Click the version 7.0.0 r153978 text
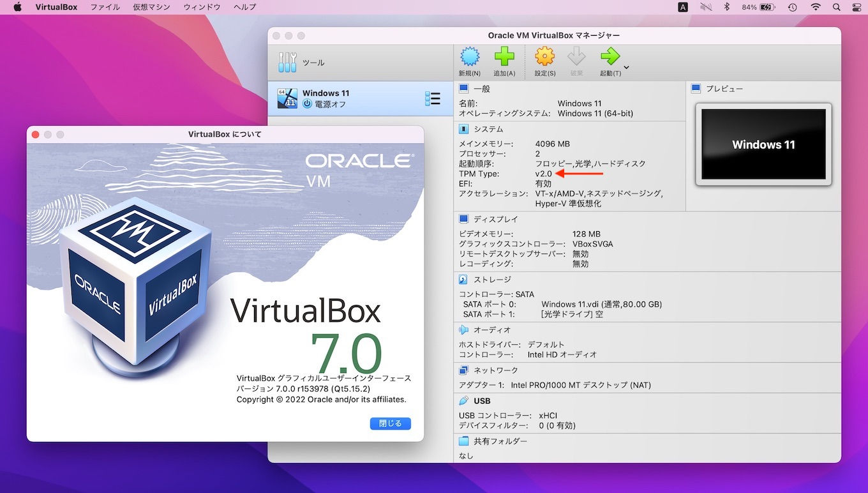868x493 pixels. [x=303, y=388]
